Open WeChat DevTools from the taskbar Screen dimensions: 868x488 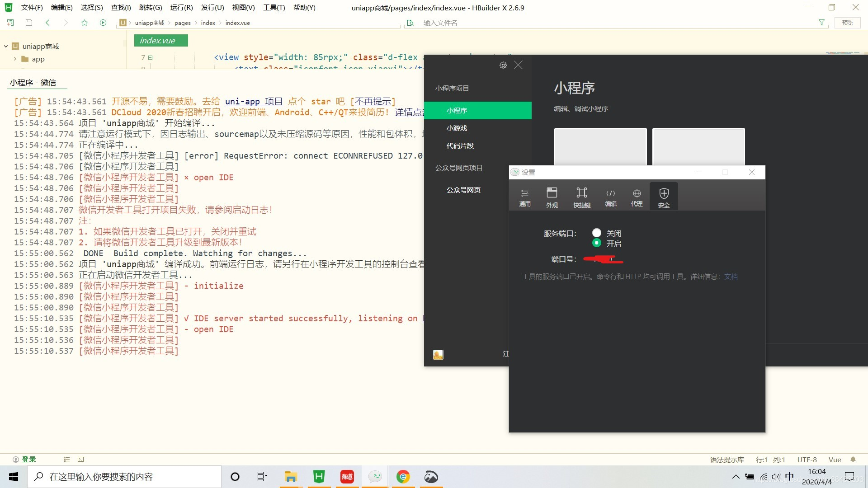375,476
